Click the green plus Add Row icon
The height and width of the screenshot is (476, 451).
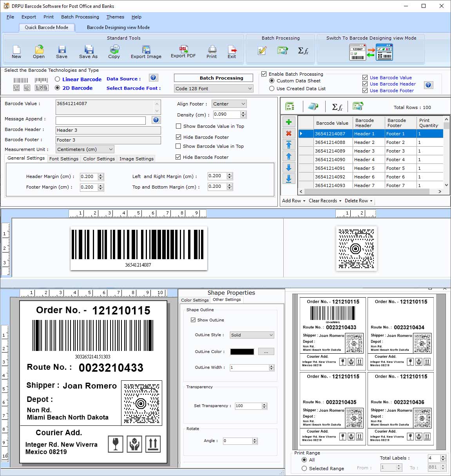[289, 122]
